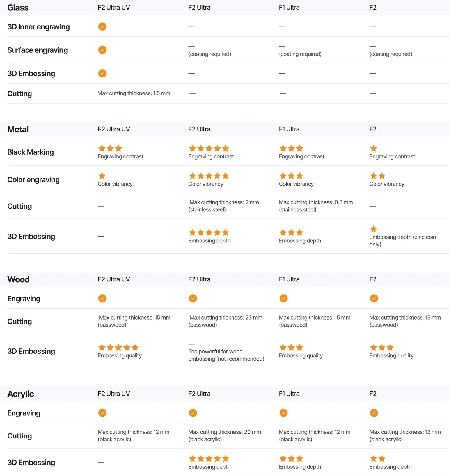Click the Wood section heading
Viewport: 449px width, 476px height.
click(19, 279)
